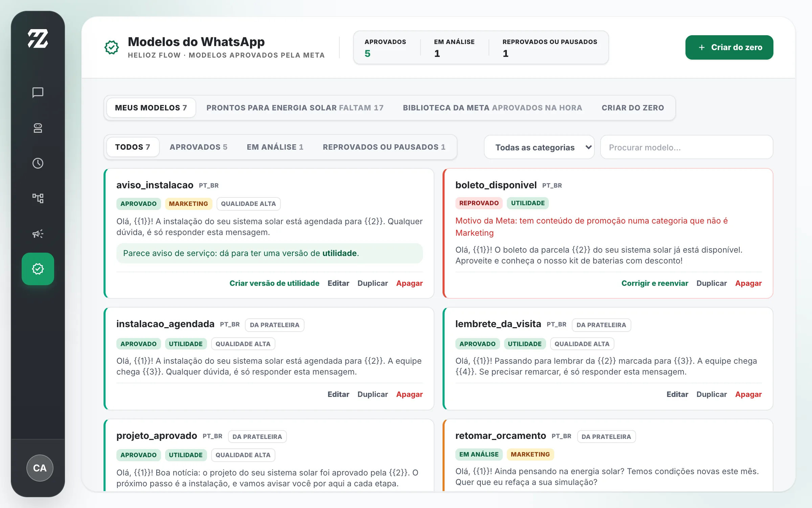Open the Todas as categorias dropdown

(539, 147)
